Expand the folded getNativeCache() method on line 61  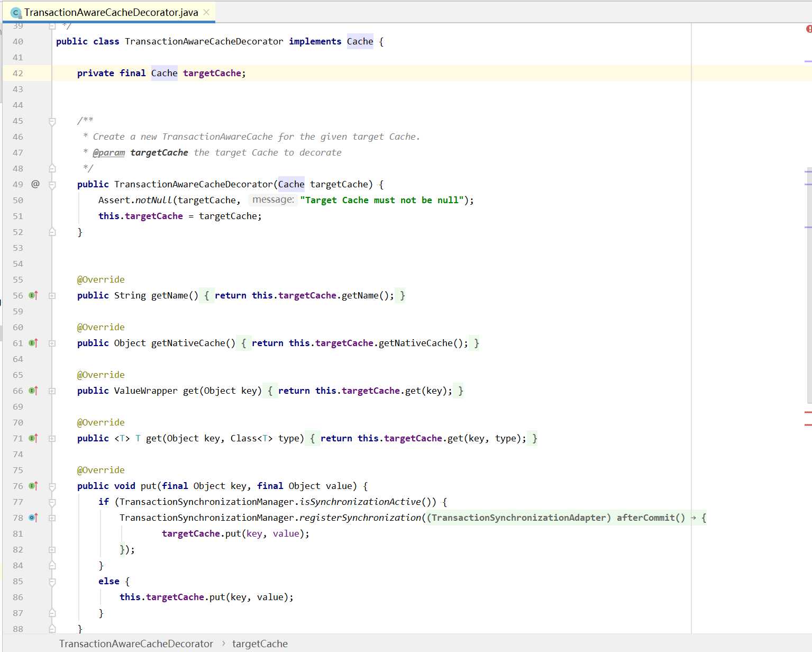[52, 343]
